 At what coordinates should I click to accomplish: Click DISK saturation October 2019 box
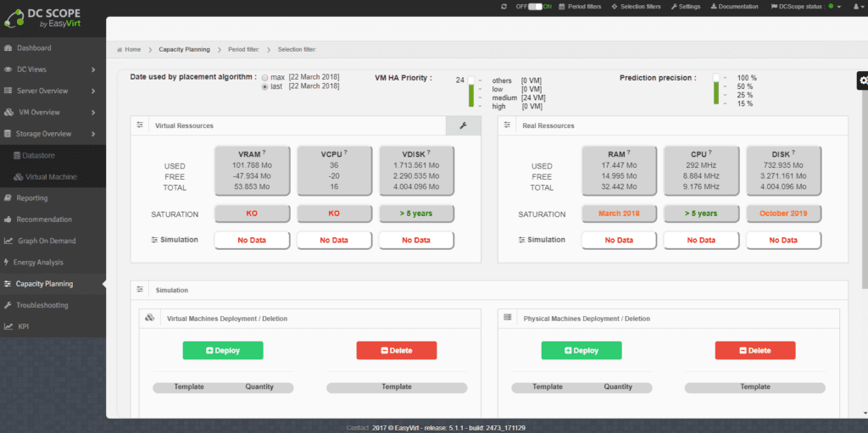784,214
